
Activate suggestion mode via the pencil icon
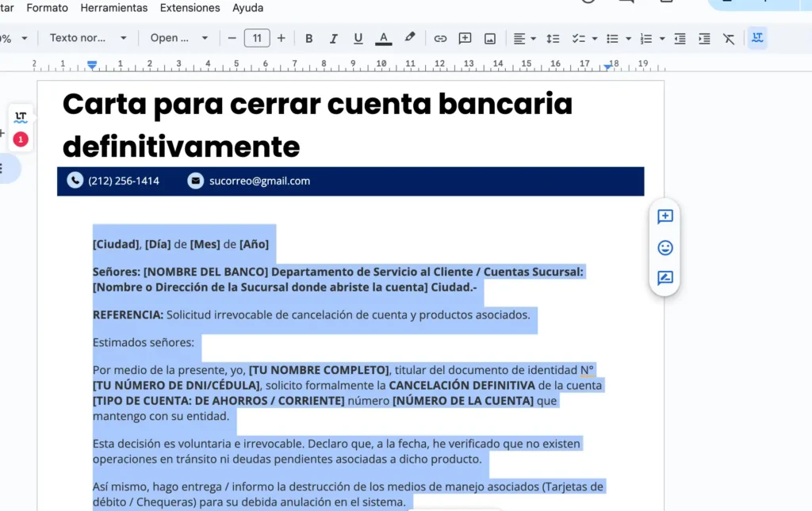point(665,278)
